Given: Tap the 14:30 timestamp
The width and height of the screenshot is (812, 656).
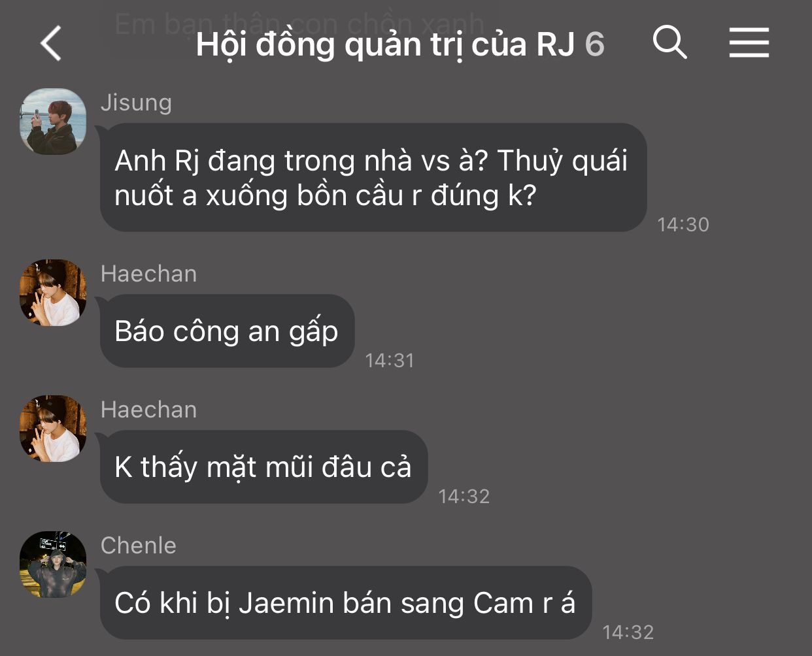Looking at the screenshot, I should 683,224.
